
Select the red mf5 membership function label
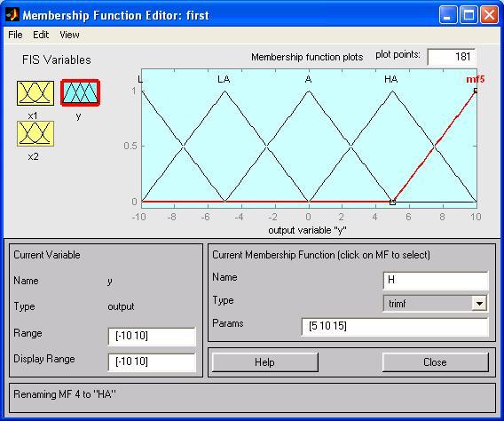pyautogui.click(x=476, y=79)
